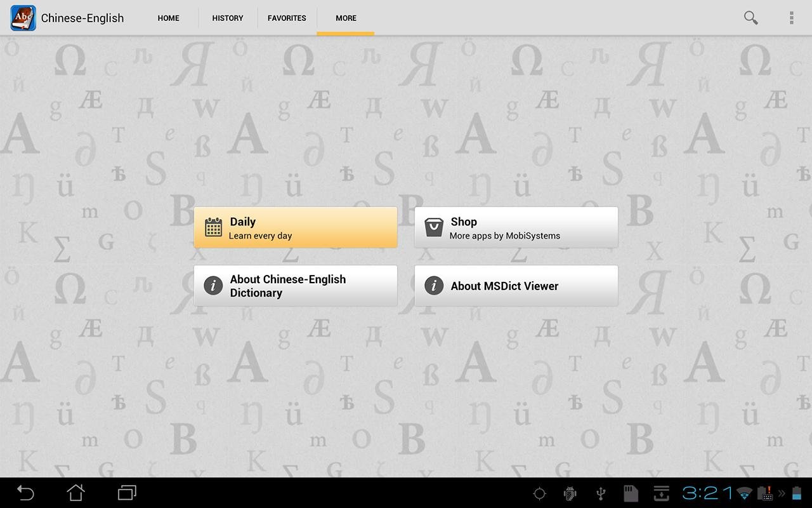Tap the battery warning alert status icon
The height and width of the screenshot is (508, 812).
coord(765,493)
